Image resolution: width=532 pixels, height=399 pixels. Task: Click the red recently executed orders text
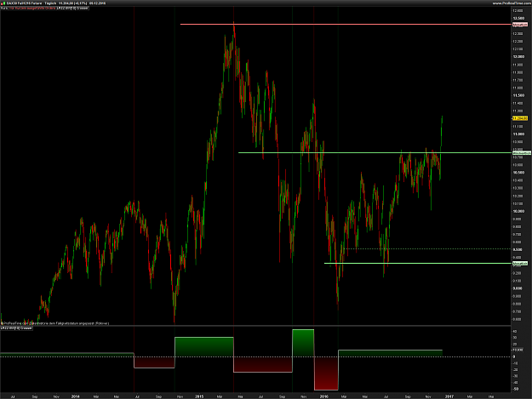(x=32, y=8)
